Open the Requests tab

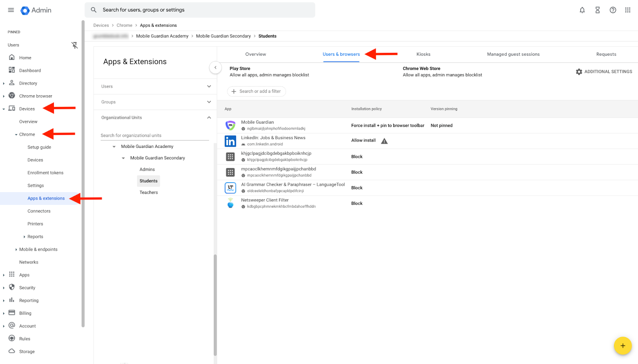point(606,54)
